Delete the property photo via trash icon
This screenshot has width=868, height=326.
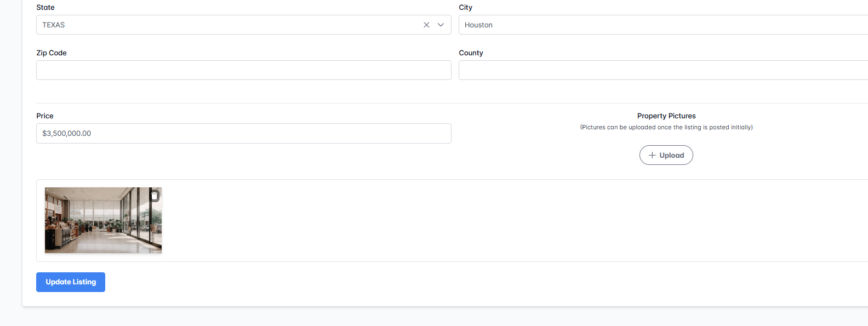(x=155, y=196)
